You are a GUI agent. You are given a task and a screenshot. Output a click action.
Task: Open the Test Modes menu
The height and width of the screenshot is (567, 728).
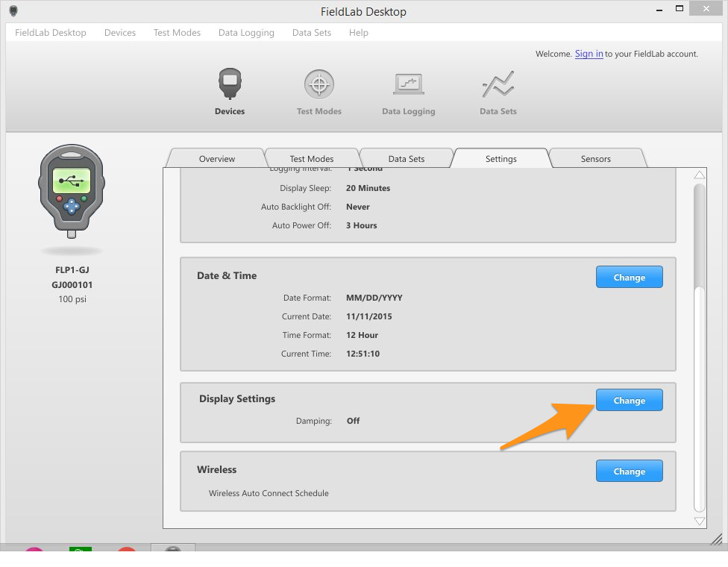(x=177, y=33)
